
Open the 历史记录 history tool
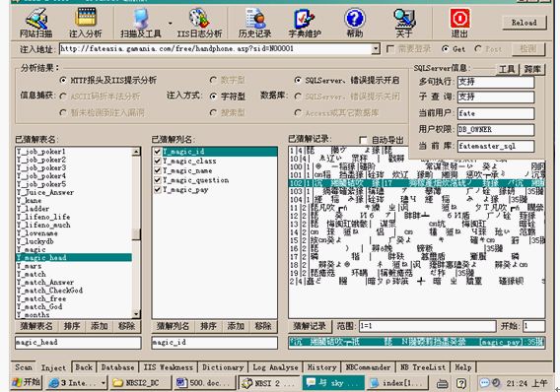coord(254,23)
